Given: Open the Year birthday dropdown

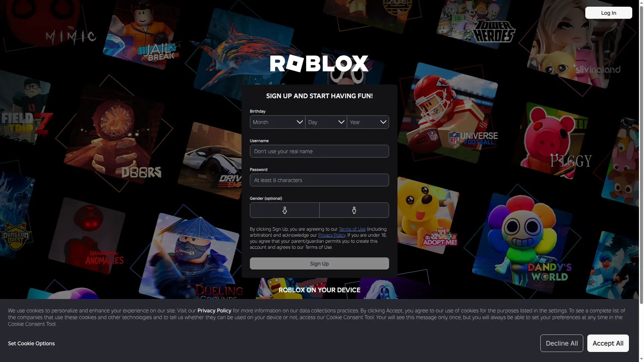Looking at the screenshot, I should 368,122.
